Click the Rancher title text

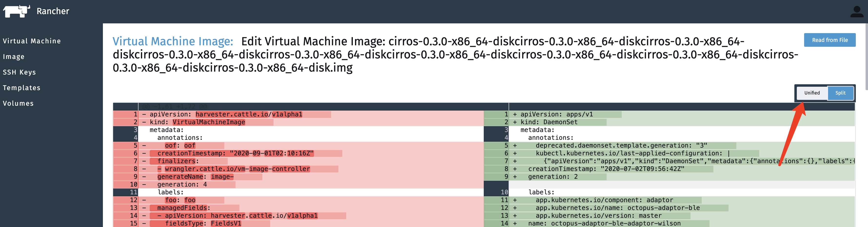(x=53, y=11)
